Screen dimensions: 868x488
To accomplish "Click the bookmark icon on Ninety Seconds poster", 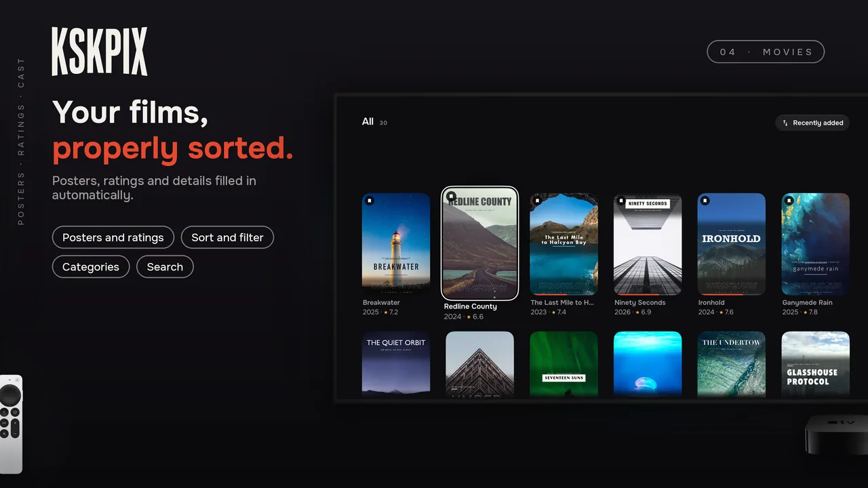I will [x=622, y=201].
